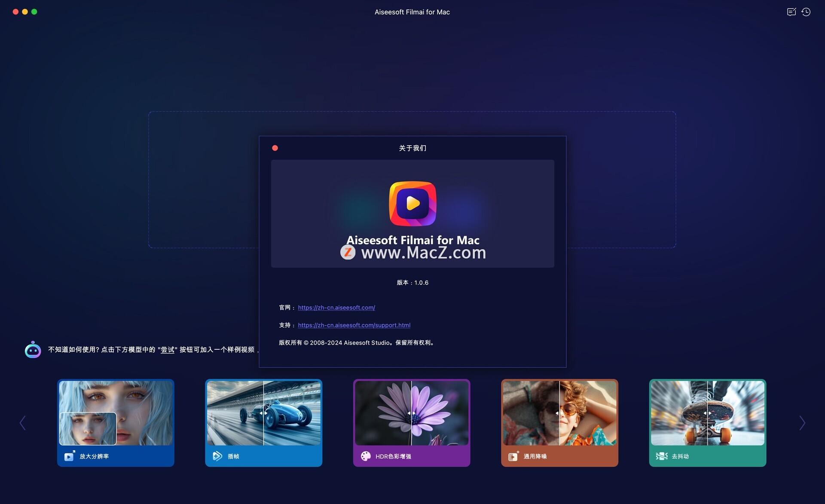Screen dimensions: 825x504
Task: Click the 通用降噪 label text
Action: 535,456
